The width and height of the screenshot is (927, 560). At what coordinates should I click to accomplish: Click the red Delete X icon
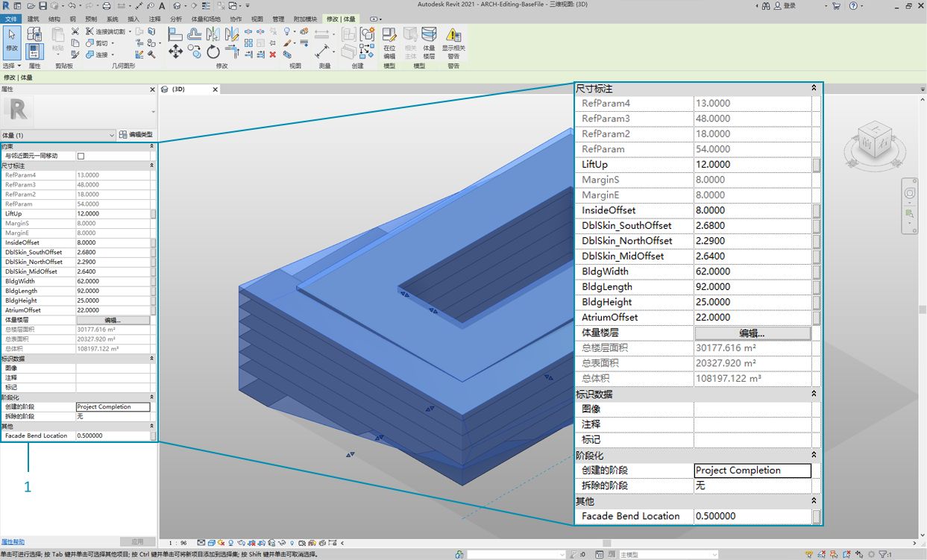272,54
